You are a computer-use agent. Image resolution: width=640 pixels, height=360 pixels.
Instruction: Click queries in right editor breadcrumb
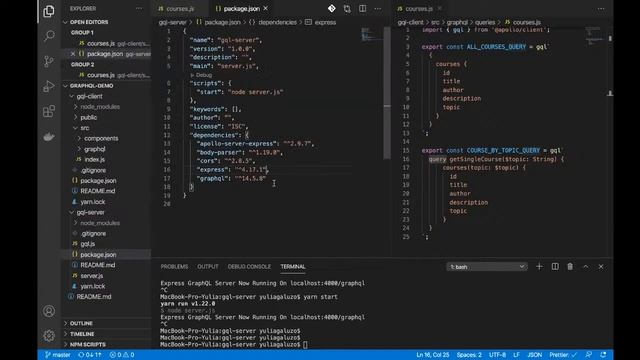(485, 22)
